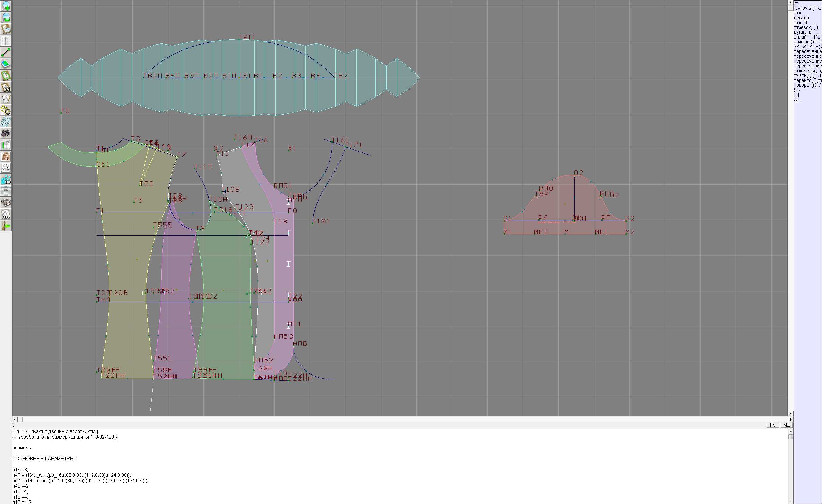Image resolution: width=822 pixels, height=504 pixels.
Task: Click horizontal scrollbar left arrow under canvas
Action: click(14, 419)
